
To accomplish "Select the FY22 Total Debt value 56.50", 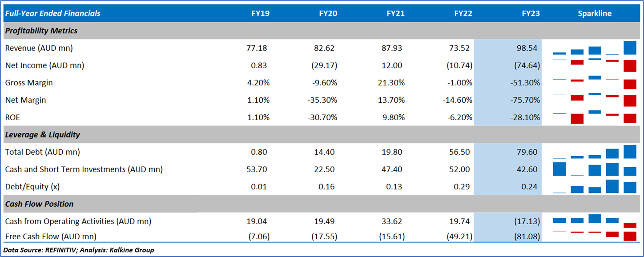I will coord(460,152).
